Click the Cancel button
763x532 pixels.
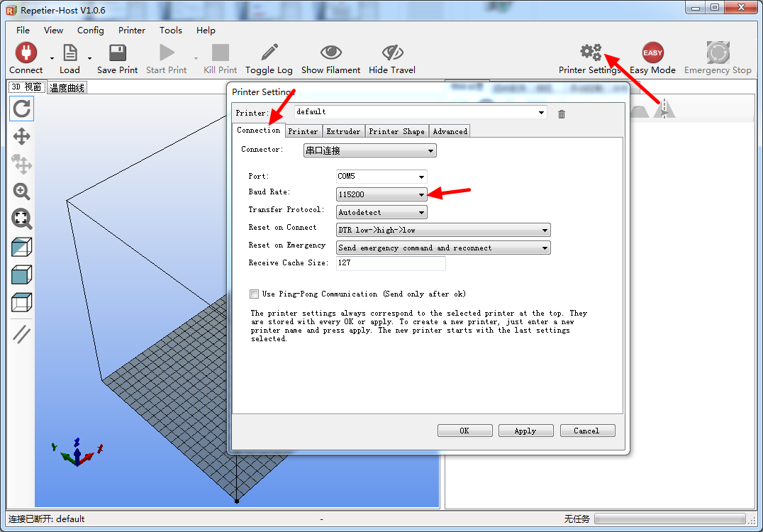point(587,431)
